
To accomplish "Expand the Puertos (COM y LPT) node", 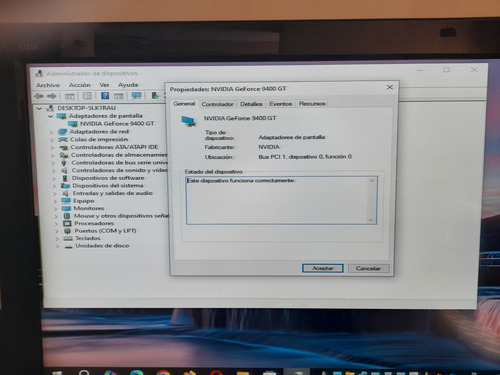I will [x=56, y=231].
